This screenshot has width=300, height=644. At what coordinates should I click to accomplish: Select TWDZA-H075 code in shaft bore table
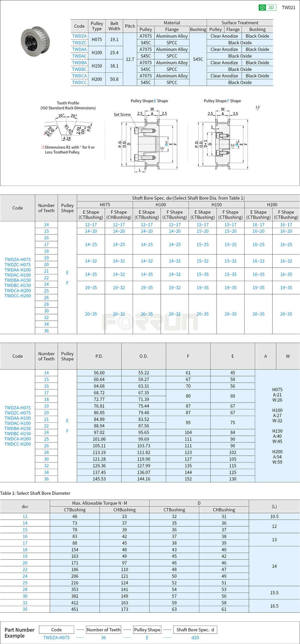click(18, 259)
